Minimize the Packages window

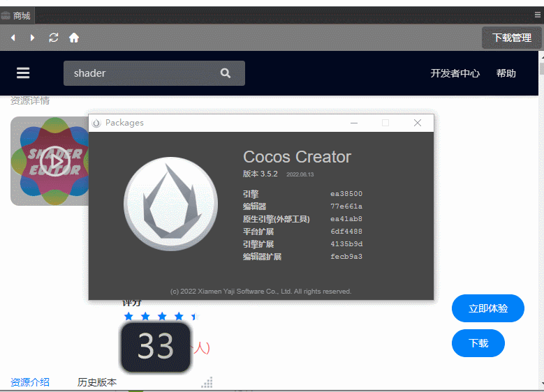click(354, 123)
